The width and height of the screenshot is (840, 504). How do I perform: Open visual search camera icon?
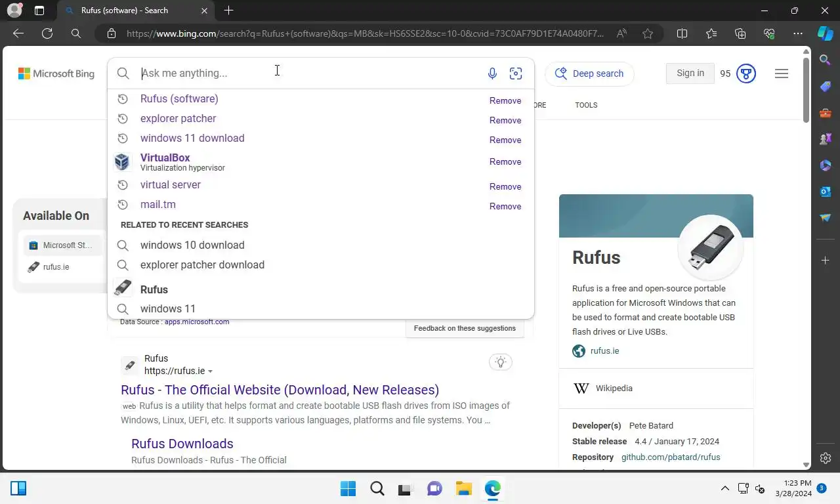pyautogui.click(x=516, y=73)
